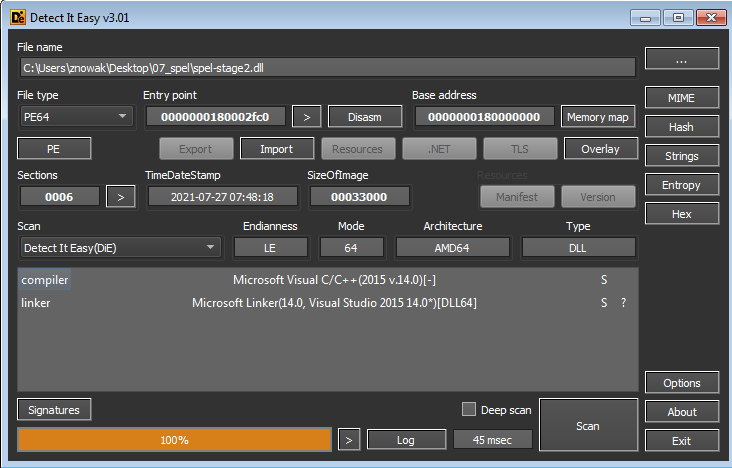Maximize the Detect It Easy window
Image resolution: width=732 pixels, height=468 pixels.
pos(678,18)
